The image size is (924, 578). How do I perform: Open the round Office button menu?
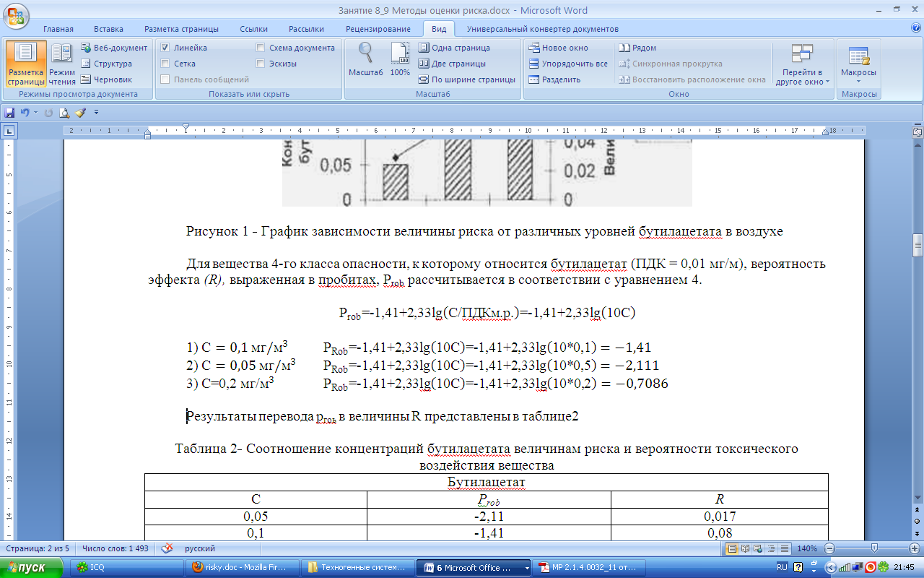tap(16, 16)
